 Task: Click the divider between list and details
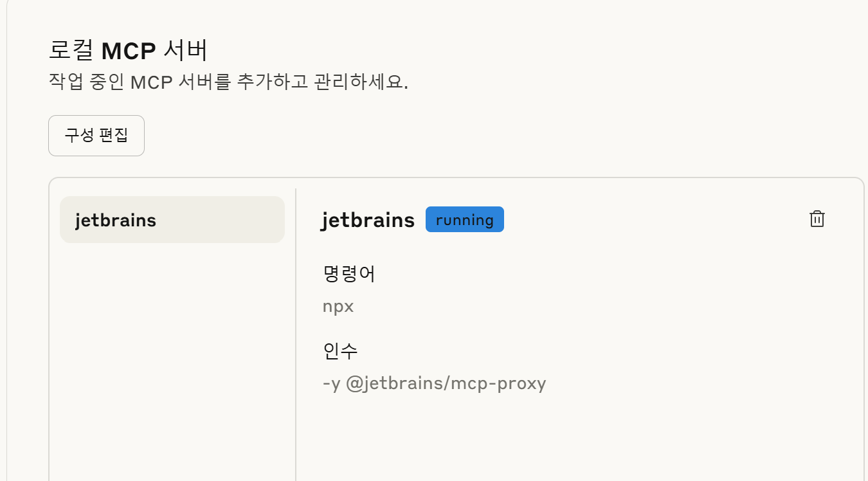pyautogui.click(x=296, y=334)
